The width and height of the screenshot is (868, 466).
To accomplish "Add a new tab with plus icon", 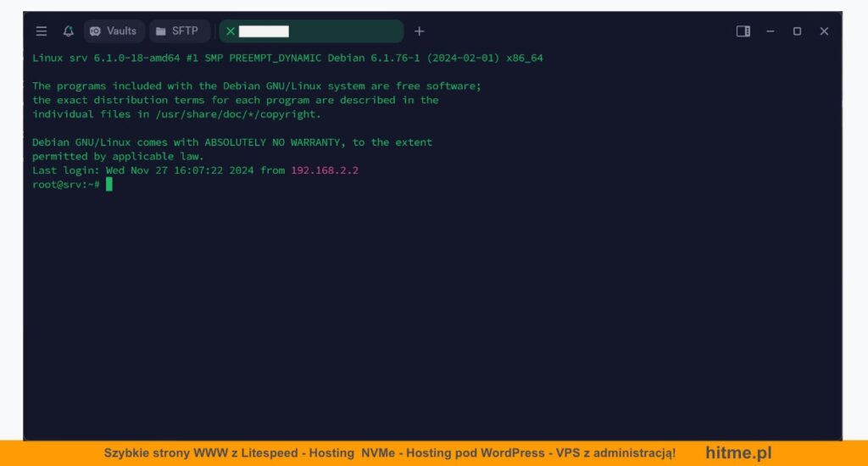I will click(419, 31).
